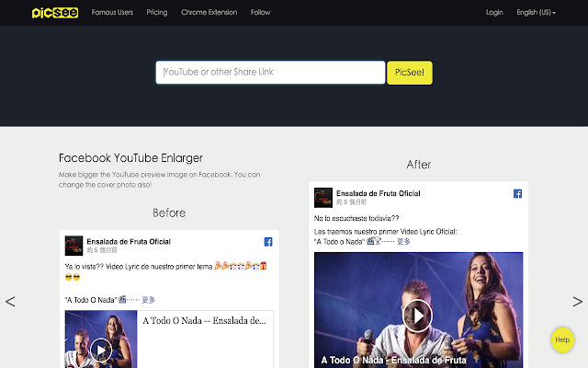Expand the English (US) language dropdown
The image size is (588, 368).
pos(536,12)
